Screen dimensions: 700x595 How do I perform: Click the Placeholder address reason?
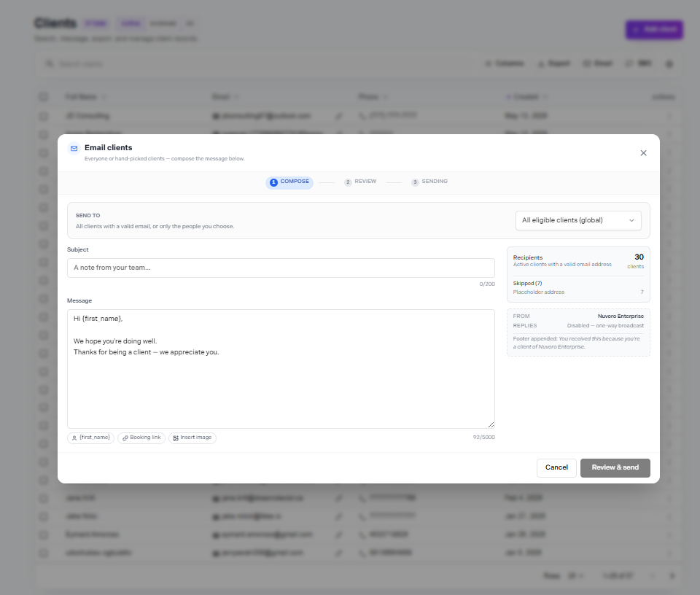(x=538, y=292)
